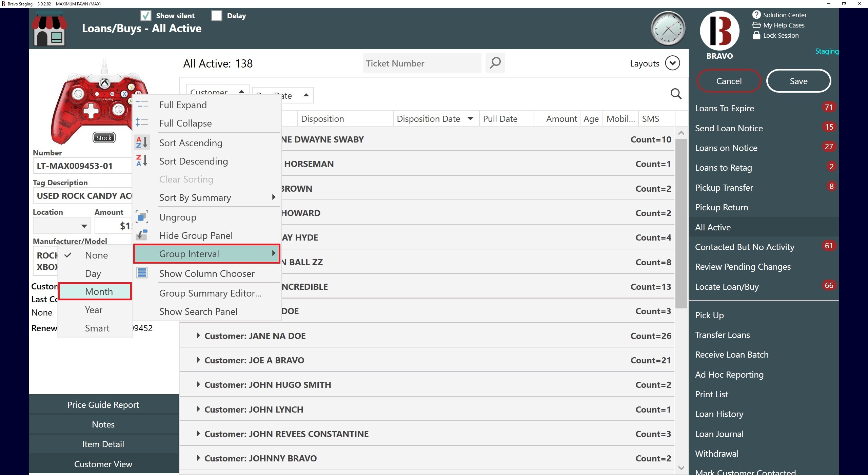Click the Save button
Screen dimensions: 868x475
click(x=798, y=81)
